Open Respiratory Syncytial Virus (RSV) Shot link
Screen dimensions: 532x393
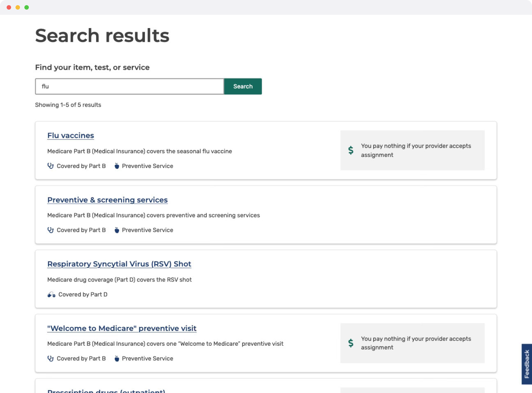click(119, 264)
